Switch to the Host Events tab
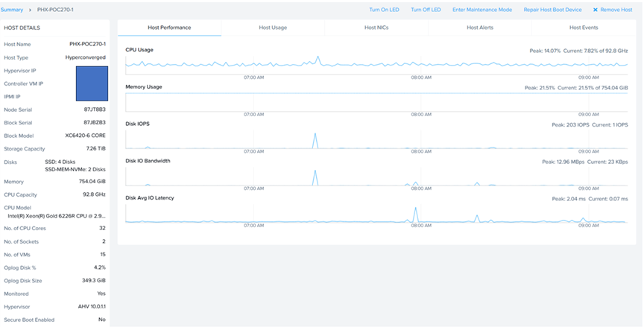 coord(584,28)
